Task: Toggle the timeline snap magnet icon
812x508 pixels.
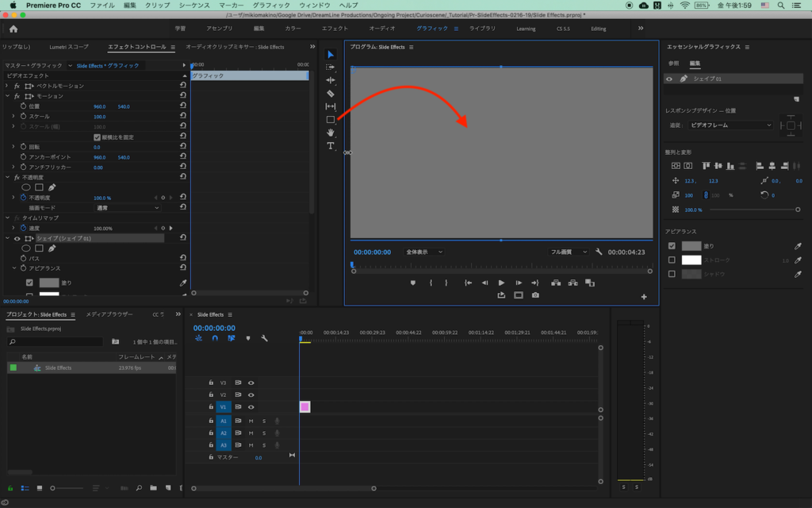Action: [x=214, y=338]
